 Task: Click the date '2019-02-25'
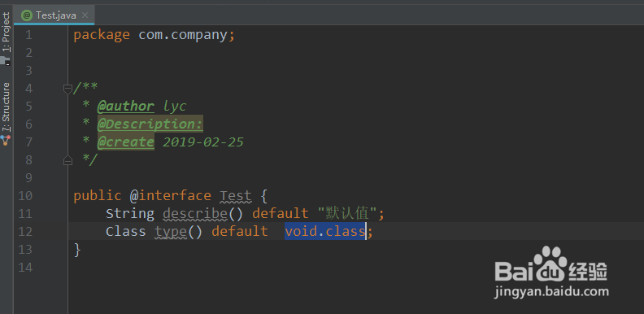pos(203,142)
